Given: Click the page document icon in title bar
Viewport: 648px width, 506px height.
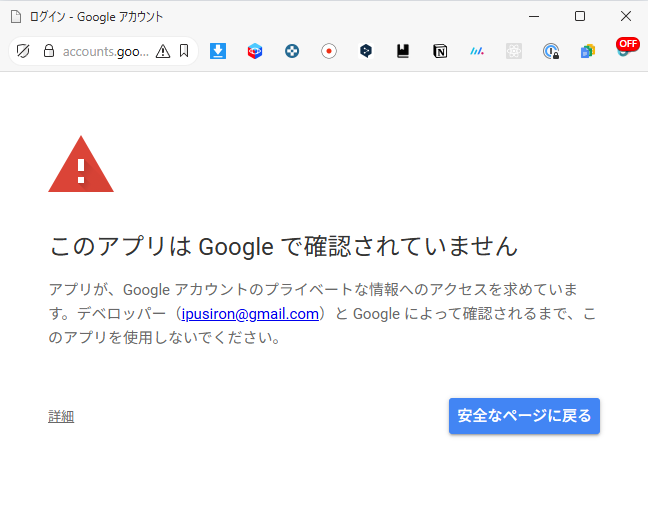Looking at the screenshot, I should click(x=16, y=17).
